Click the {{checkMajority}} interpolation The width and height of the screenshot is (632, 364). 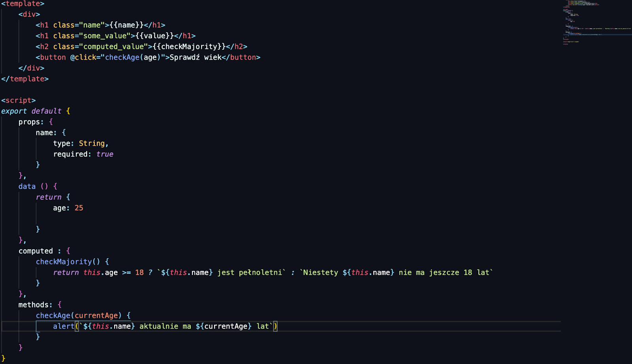tap(189, 47)
